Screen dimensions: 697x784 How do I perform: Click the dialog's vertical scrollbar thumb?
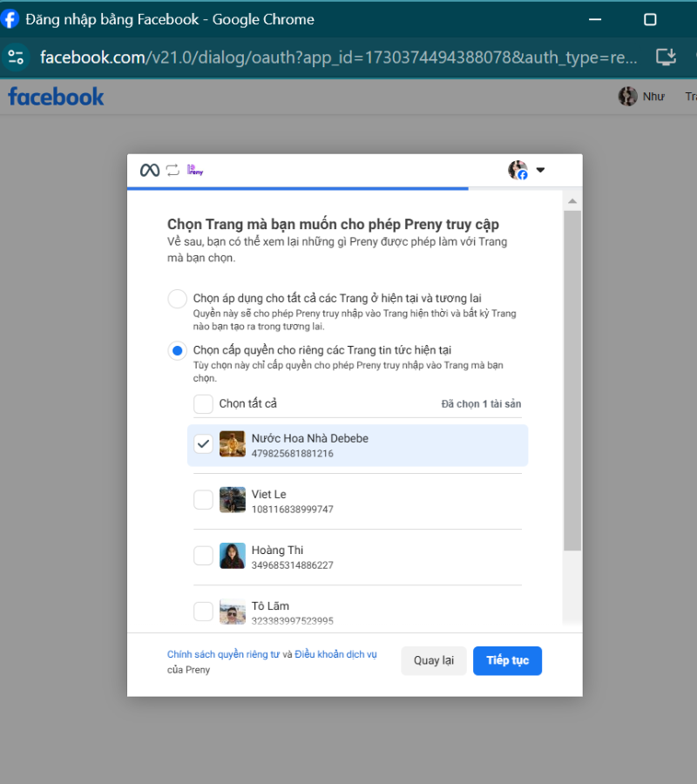tap(572, 381)
